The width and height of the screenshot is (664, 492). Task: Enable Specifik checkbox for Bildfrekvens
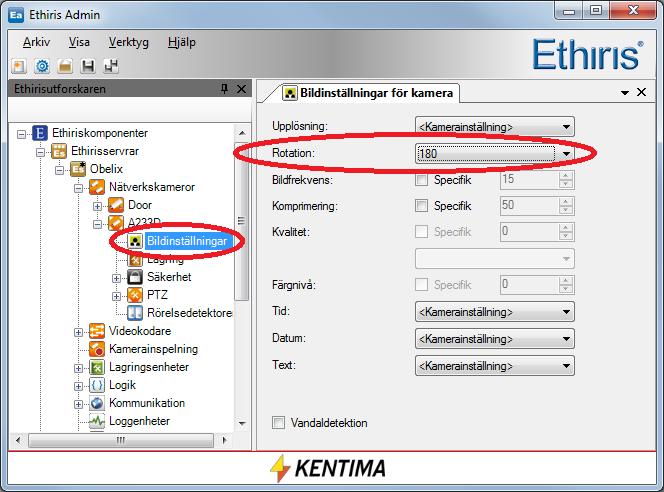tap(421, 180)
